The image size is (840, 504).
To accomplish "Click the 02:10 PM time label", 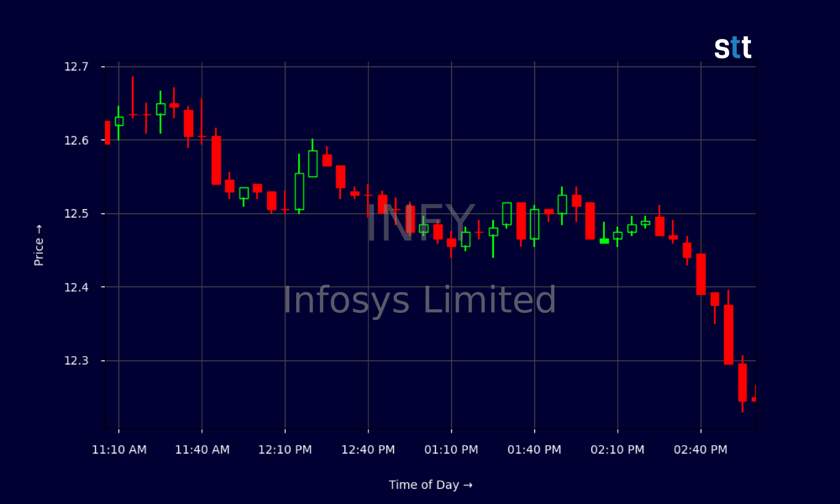I will point(618,450).
